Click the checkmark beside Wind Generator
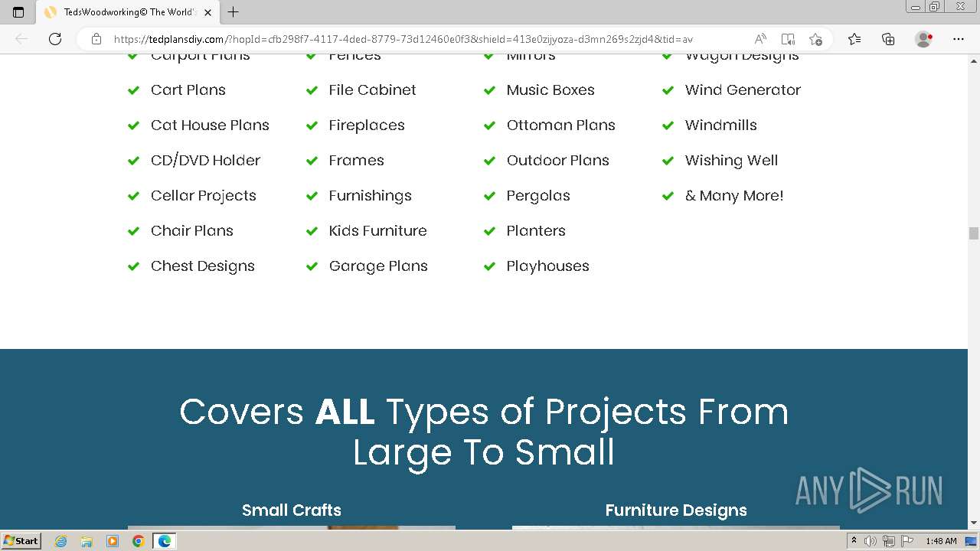 (x=668, y=90)
